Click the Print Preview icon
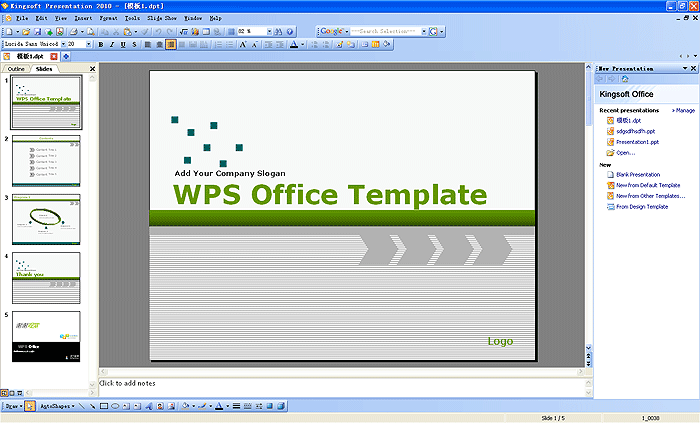Screen dimensions: 700x423 [x=91, y=32]
